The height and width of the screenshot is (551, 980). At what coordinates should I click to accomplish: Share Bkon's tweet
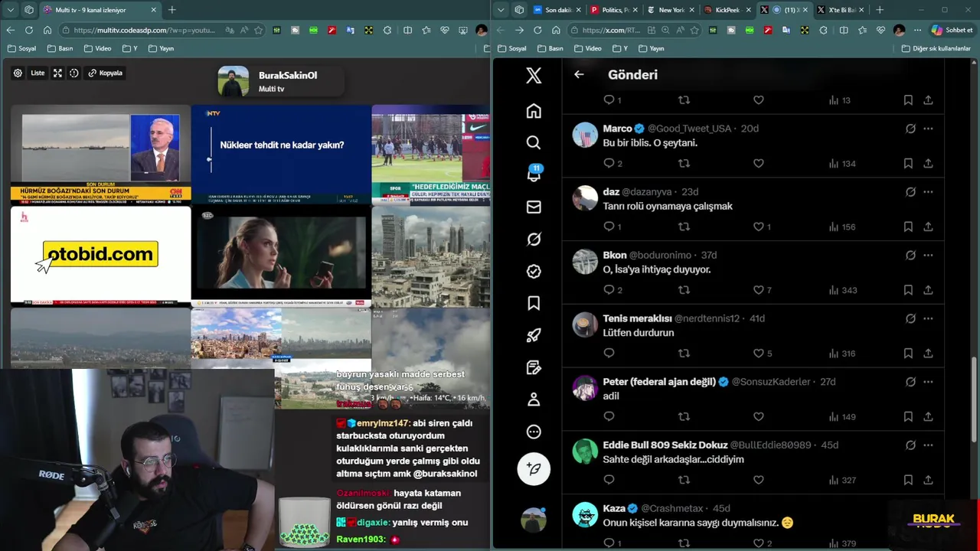click(x=928, y=290)
